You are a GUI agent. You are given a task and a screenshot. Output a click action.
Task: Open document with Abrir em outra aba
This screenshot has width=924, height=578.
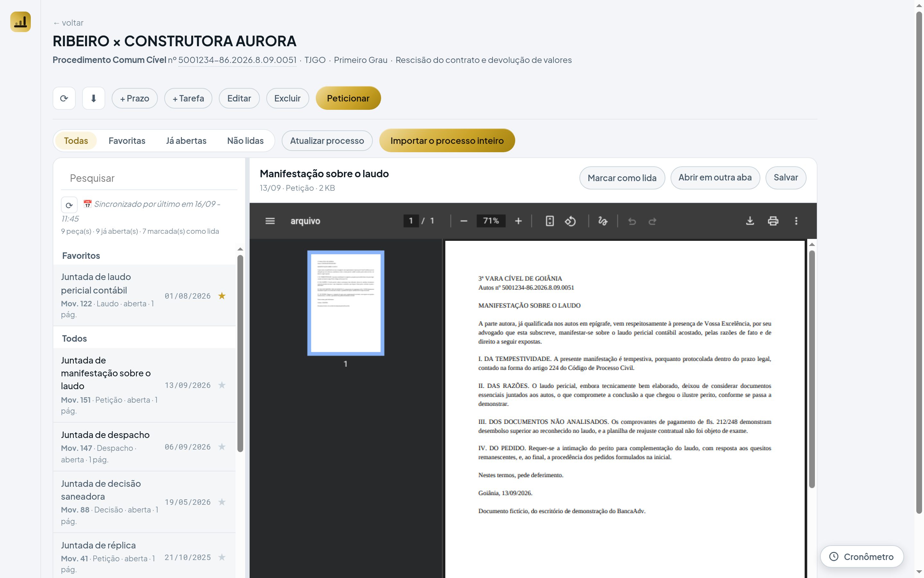pos(715,178)
